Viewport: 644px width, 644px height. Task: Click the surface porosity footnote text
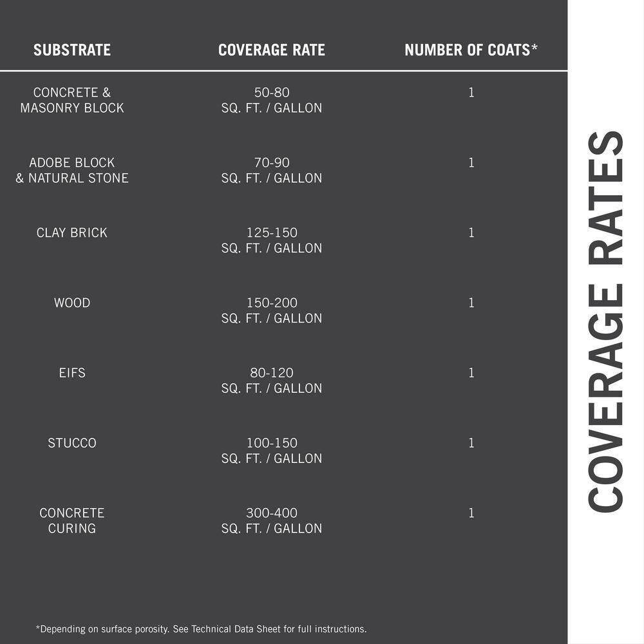pyautogui.click(x=201, y=629)
